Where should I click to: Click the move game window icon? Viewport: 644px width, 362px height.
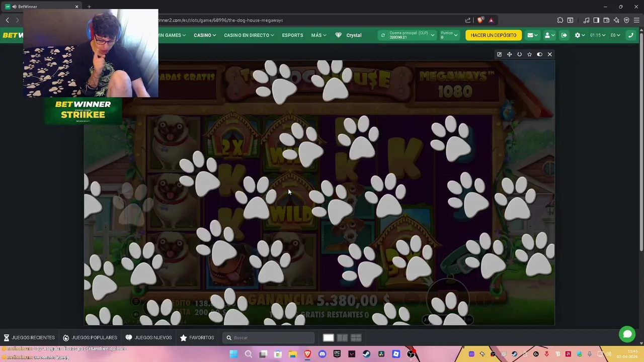(509, 54)
